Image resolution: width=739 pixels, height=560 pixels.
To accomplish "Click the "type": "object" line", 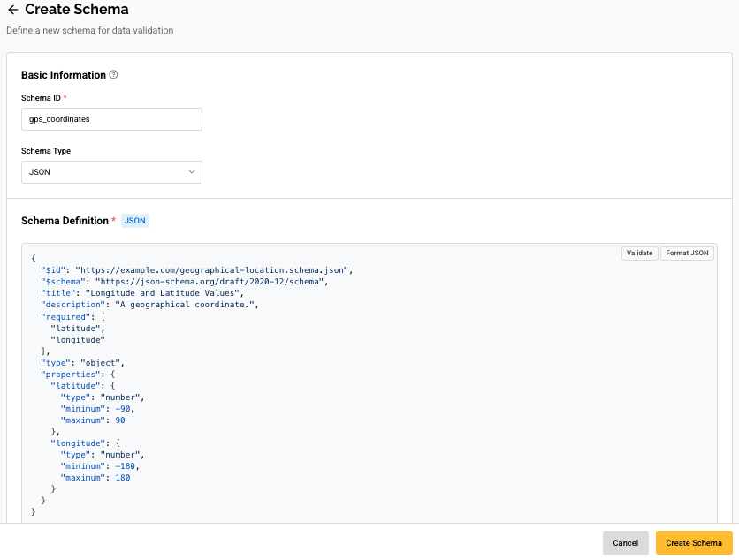I will pyautogui.click(x=82, y=363).
